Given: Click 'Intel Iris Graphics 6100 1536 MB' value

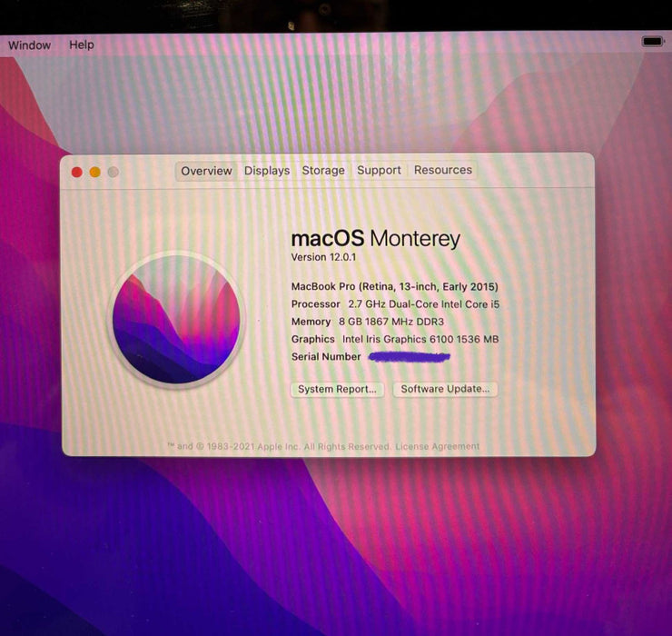Looking at the screenshot, I should pyautogui.click(x=420, y=339).
